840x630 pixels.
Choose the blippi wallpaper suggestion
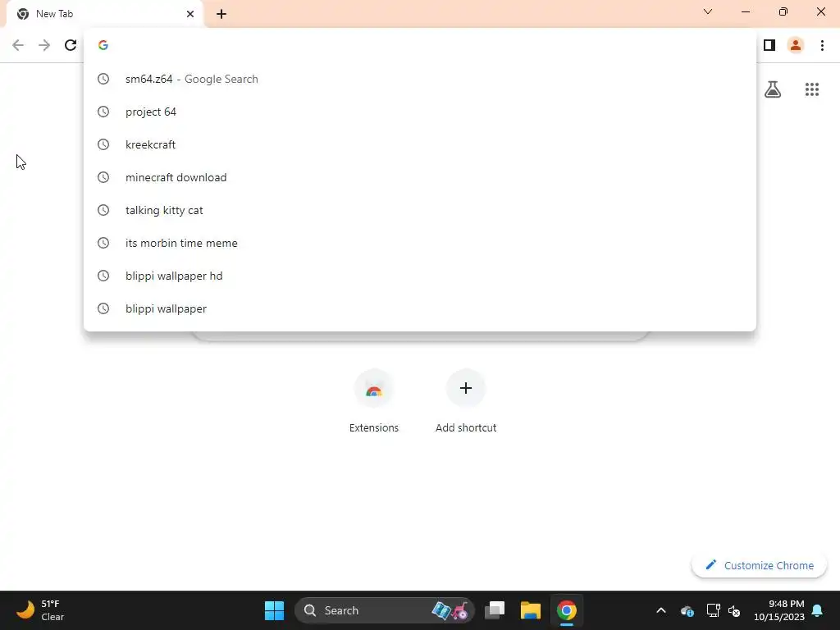coord(420,308)
